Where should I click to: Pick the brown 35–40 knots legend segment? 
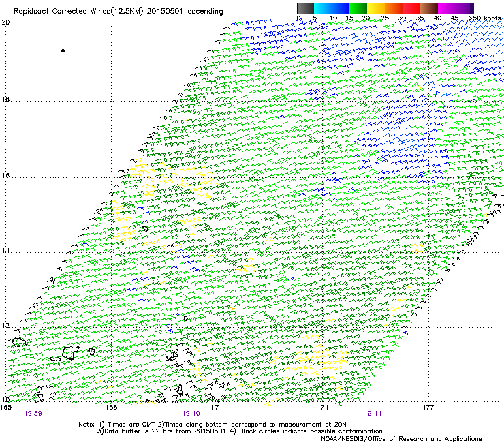[429, 8]
